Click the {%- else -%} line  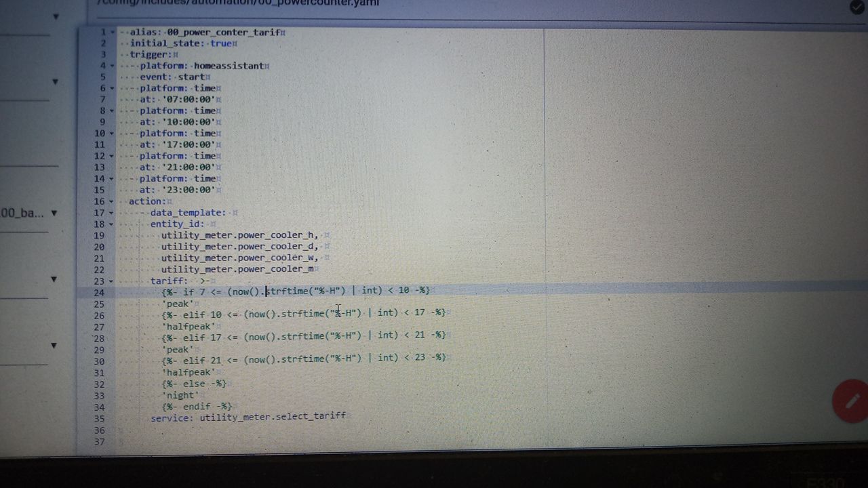coord(194,384)
